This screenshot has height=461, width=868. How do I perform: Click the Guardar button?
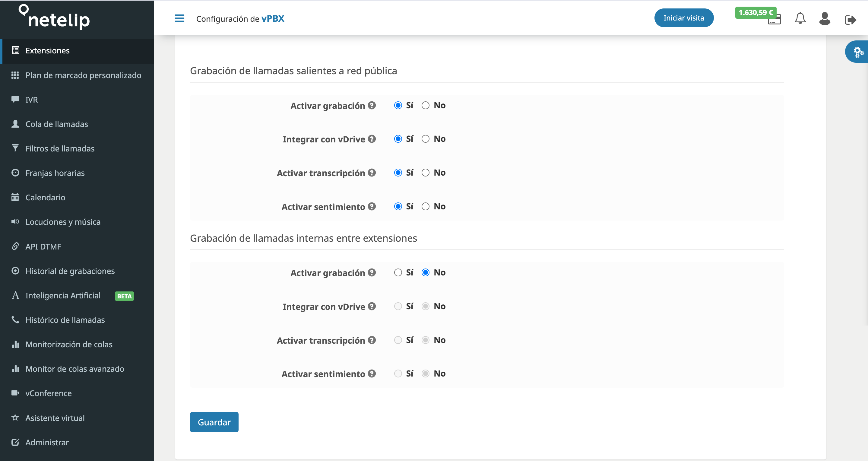coord(214,422)
